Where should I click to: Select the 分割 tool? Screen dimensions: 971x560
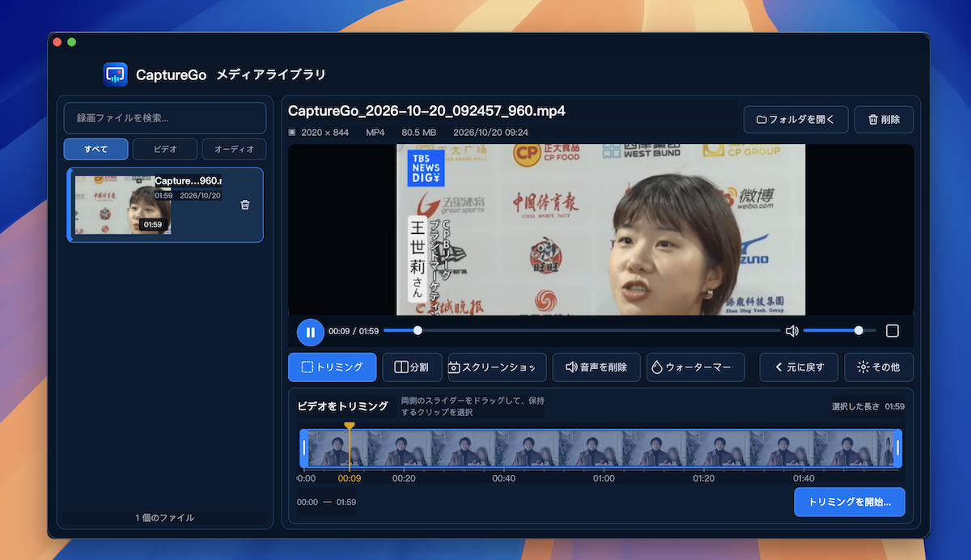tap(411, 367)
